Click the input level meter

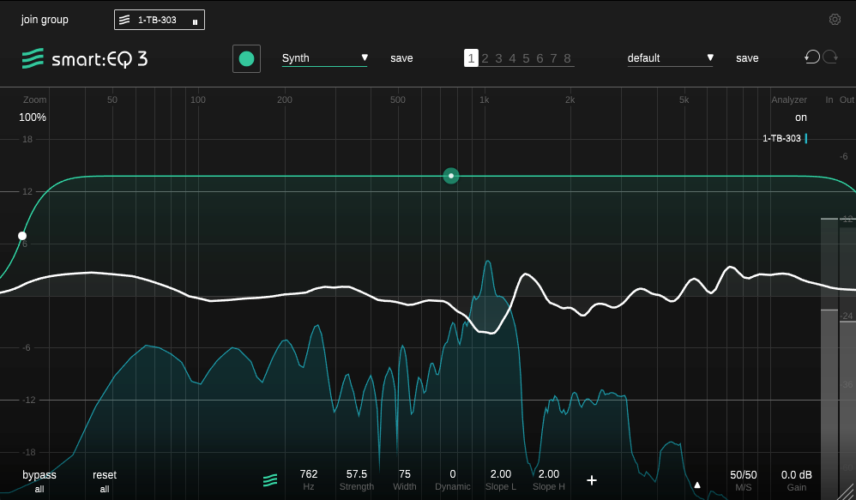829,358
